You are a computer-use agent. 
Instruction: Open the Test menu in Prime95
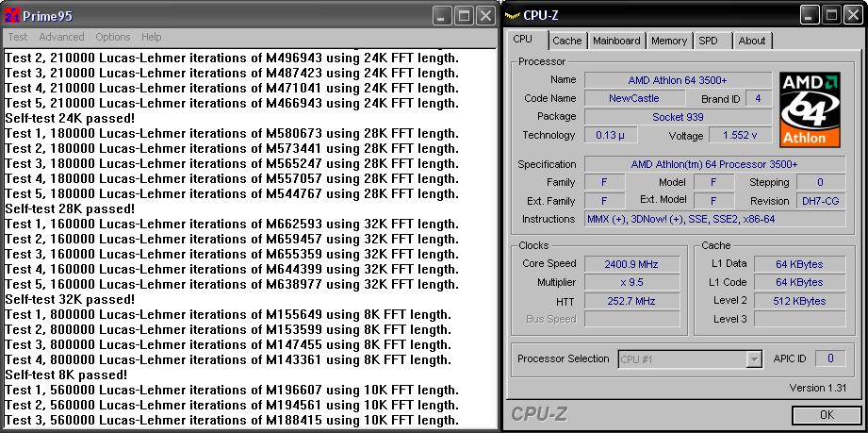click(17, 37)
